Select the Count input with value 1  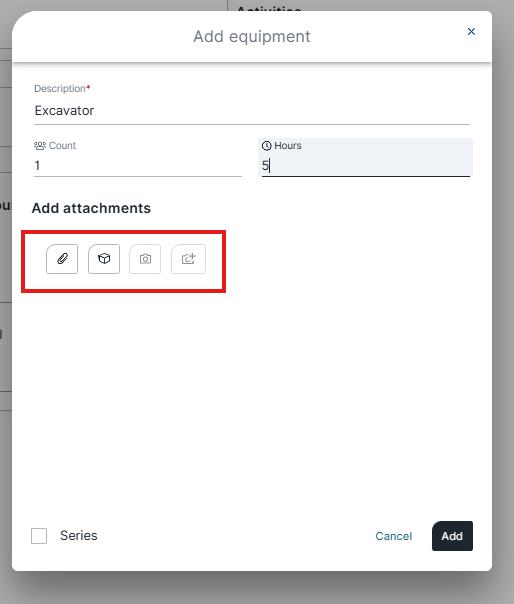(x=138, y=166)
